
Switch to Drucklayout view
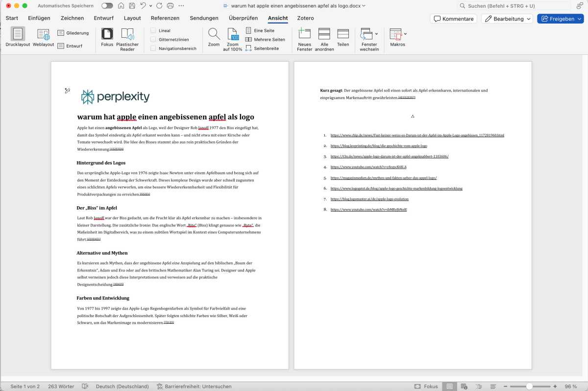(x=18, y=37)
